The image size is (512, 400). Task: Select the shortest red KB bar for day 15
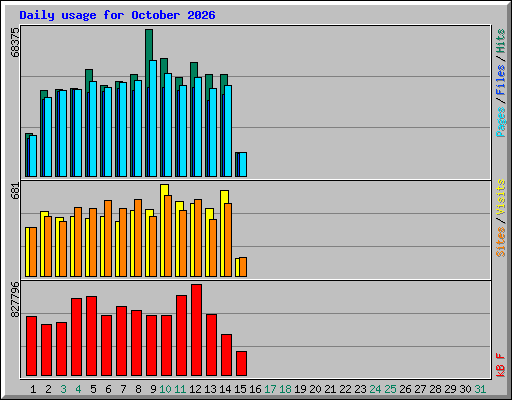pyautogui.click(x=241, y=363)
